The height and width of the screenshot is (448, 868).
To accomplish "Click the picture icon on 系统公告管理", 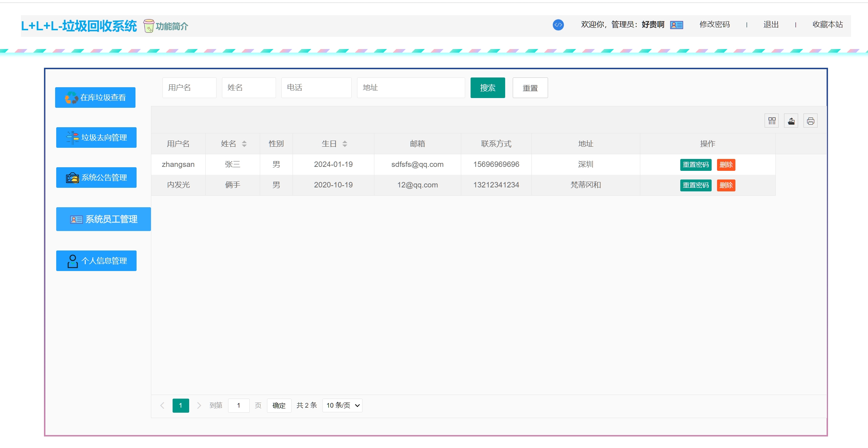I will pyautogui.click(x=72, y=178).
